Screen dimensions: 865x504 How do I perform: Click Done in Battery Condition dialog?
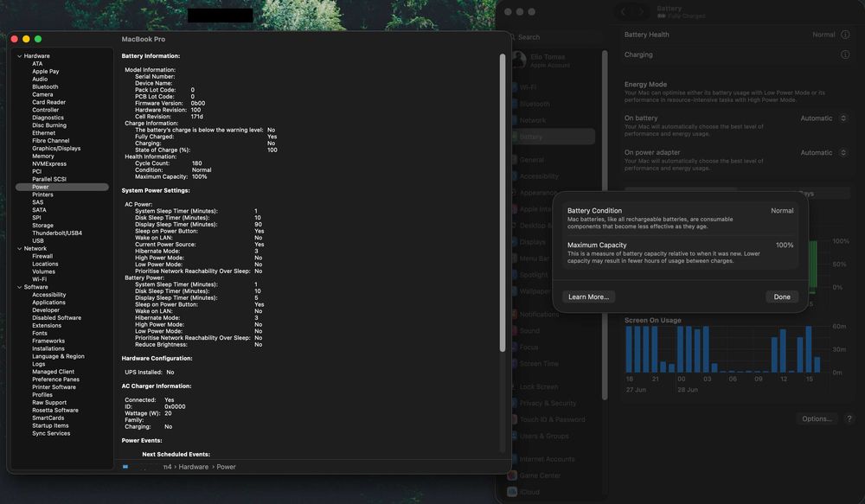(x=782, y=297)
